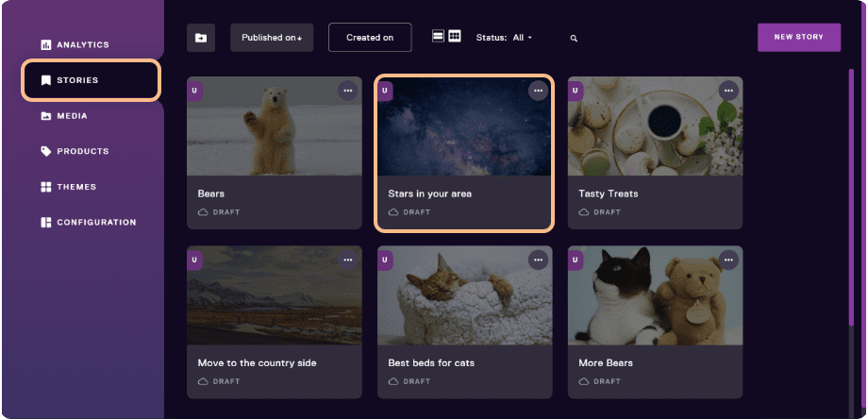Viewport: 868px width, 419px height.
Task: Sort stories by Published on
Action: point(272,38)
